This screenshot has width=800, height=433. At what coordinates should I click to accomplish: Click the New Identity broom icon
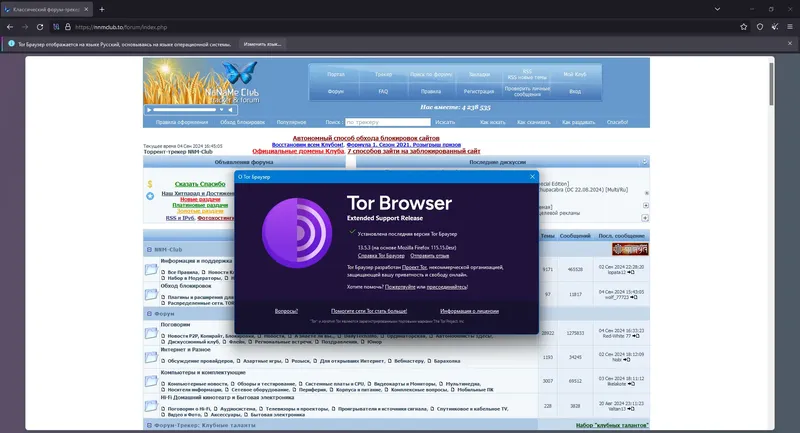pyautogui.click(x=775, y=27)
